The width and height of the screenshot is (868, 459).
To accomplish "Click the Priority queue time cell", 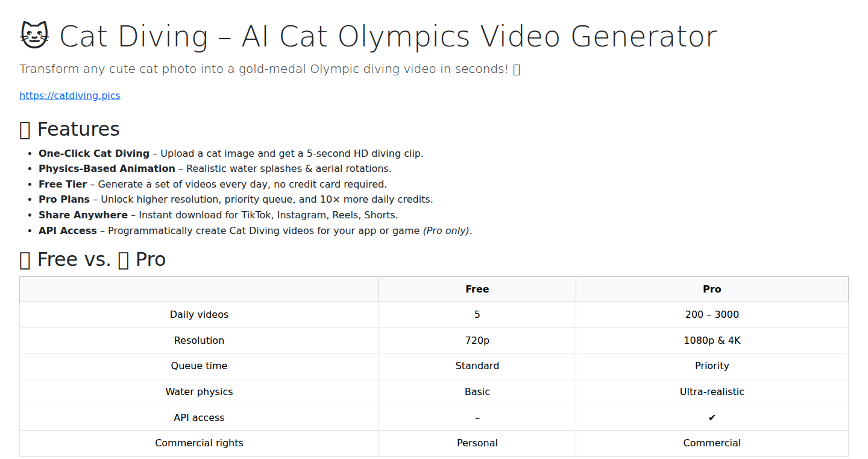I will click(712, 366).
